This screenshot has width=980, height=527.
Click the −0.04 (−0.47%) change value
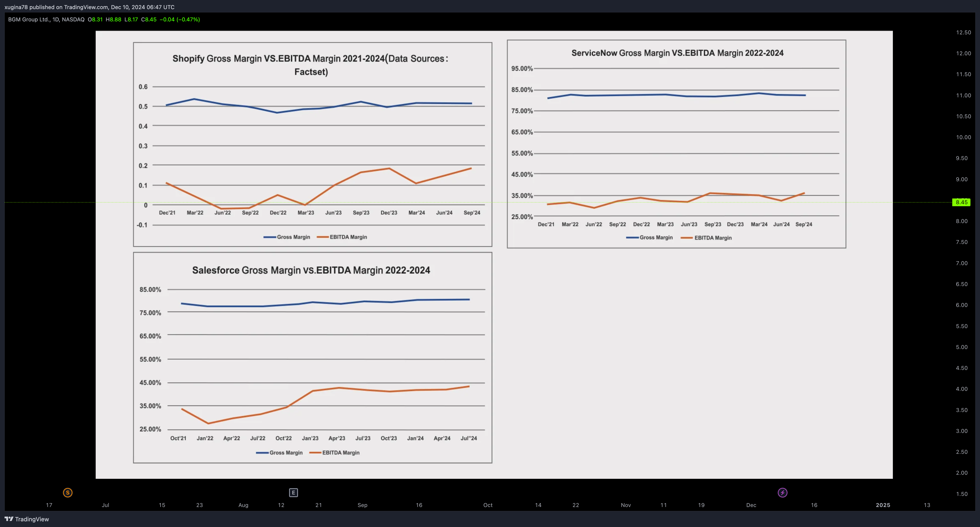(180, 19)
